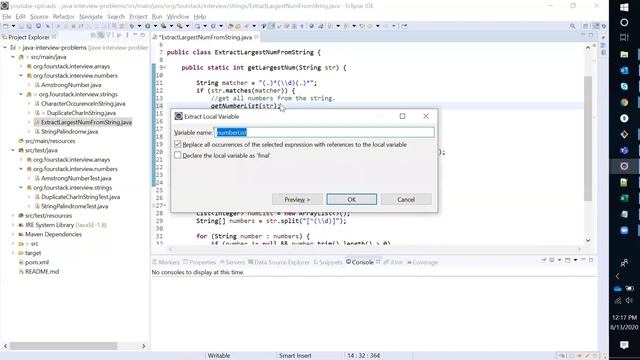Image resolution: width=640 pixels, height=360 pixels.
Task: Select pom.xml in Project Explorer
Action: pyautogui.click(x=37, y=262)
